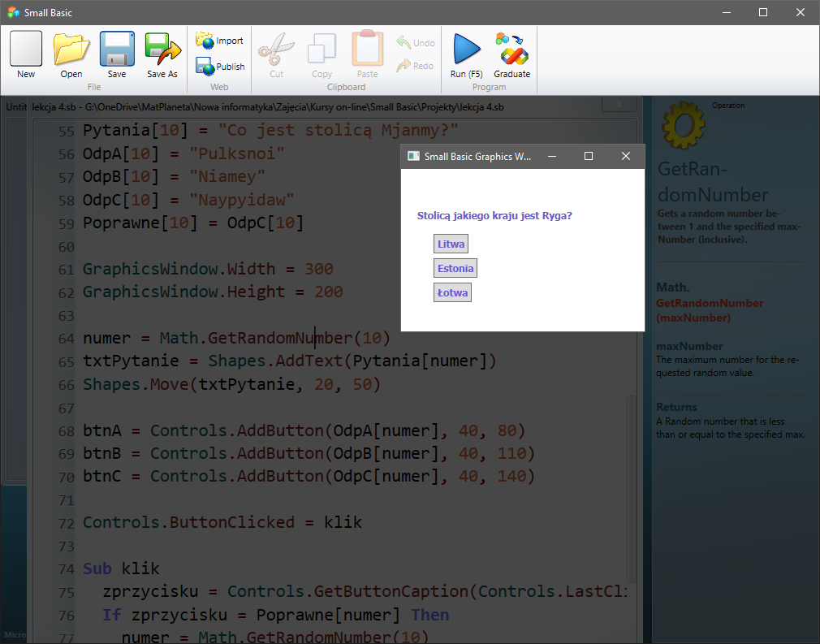
Task: Click Math.GetRandomNumber(maxNumber) signature in help
Action: click(x=709, y=302)
